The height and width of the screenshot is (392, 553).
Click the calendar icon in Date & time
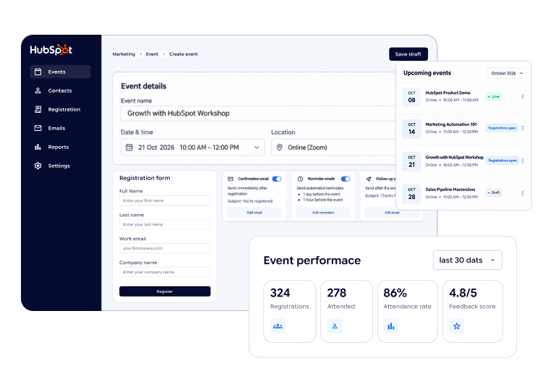pos(129,148)
